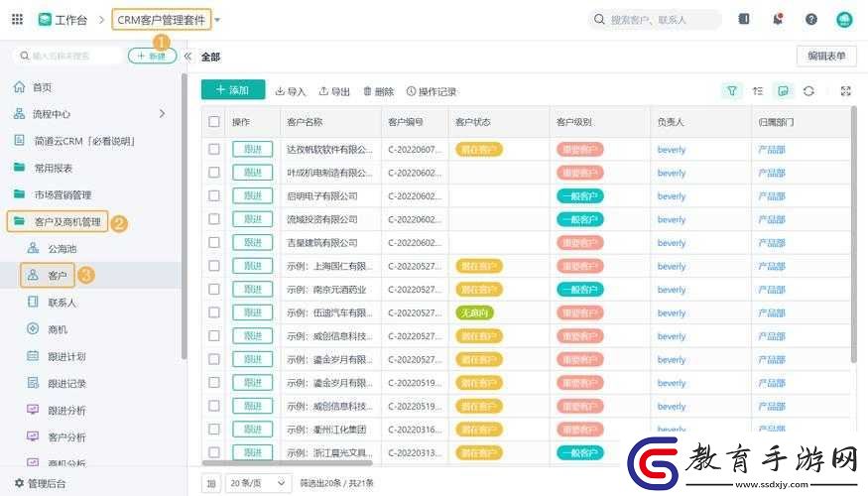
Task: Click the green 添加 button
Action: coord(233,89)
